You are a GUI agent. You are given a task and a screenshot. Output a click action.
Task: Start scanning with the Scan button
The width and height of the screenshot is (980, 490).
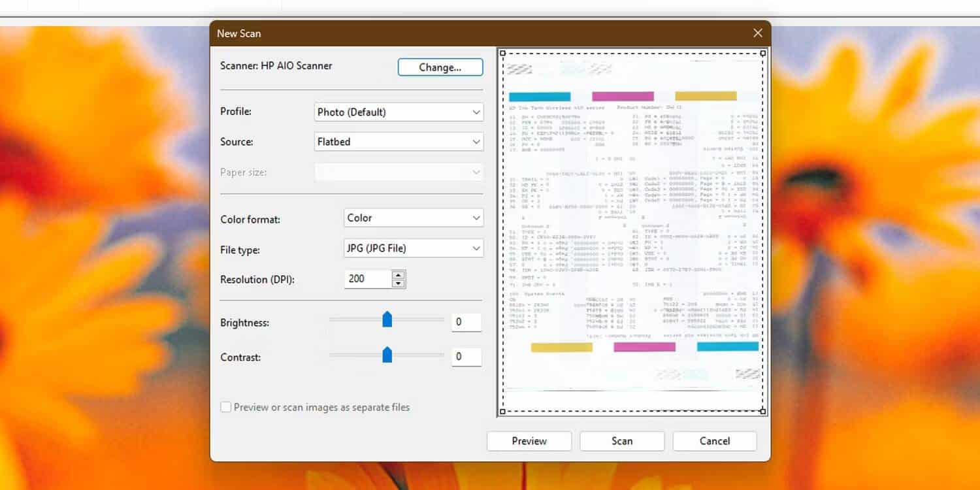point(622,441)
